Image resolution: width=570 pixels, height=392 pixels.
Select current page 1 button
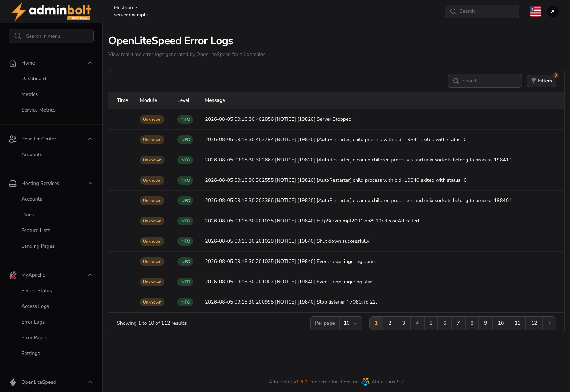(x=376, y=323)
